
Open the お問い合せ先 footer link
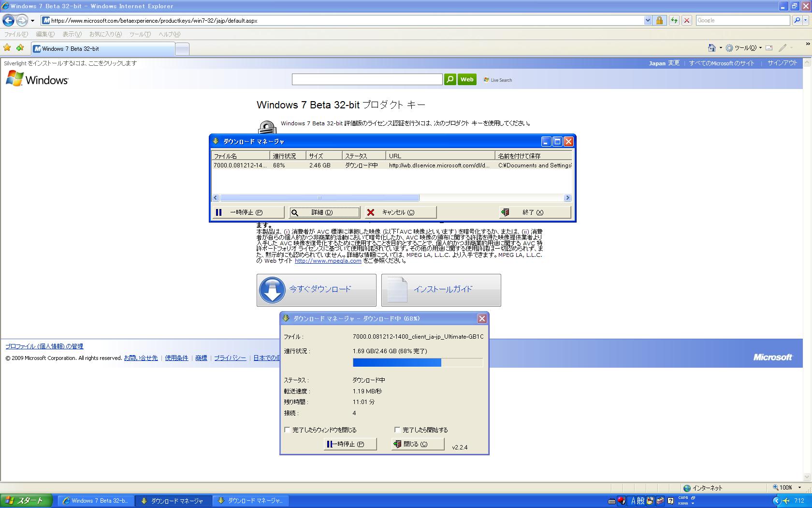point(141,358)
